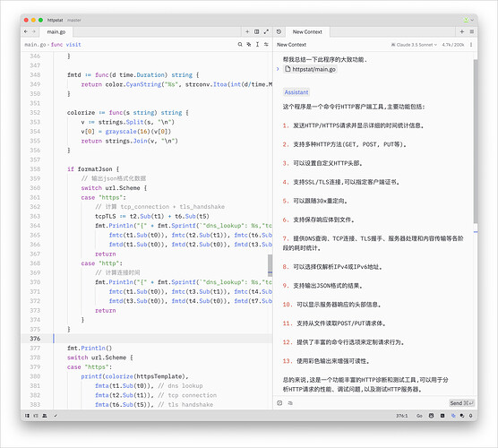Click the 'fmtd := func(d time.Duration)' line
The width and height of the screenshot is (498, 448).
pos(133,74)
